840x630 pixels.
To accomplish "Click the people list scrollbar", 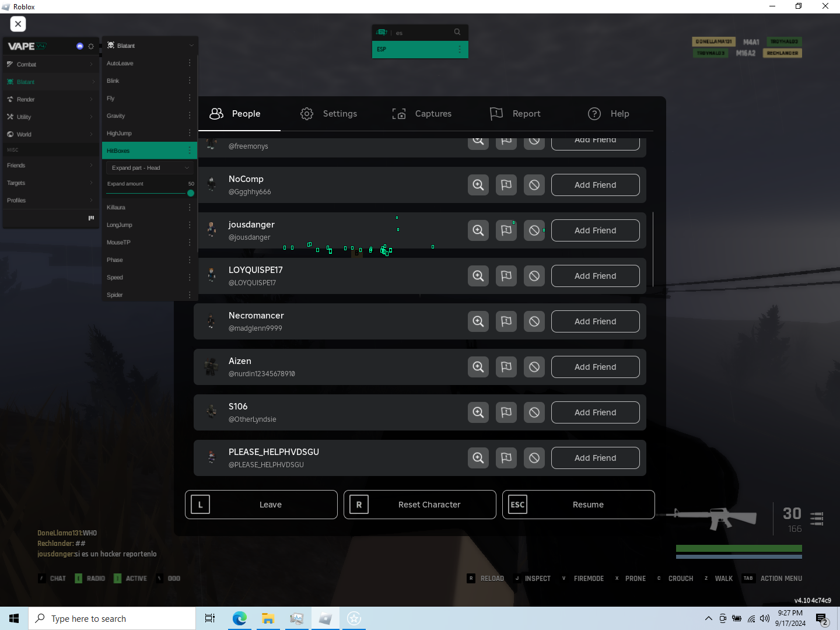I will pos(653,249).
